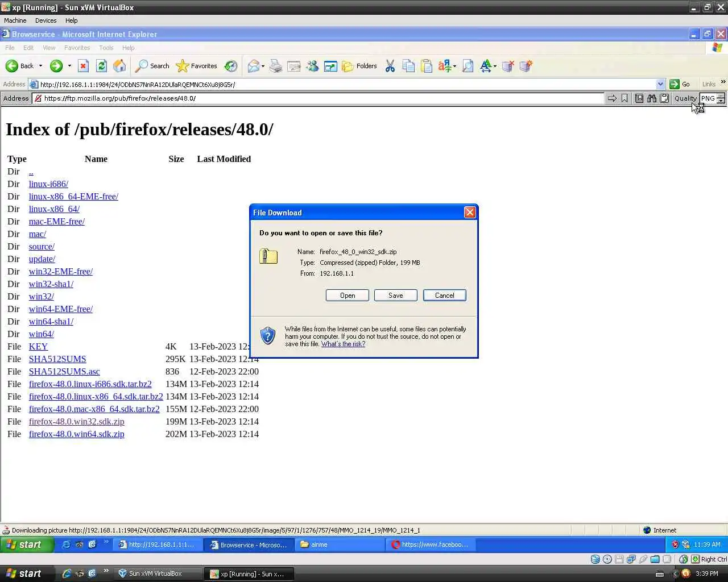The height and width of the screenshot is (582, 728).
Task: Open the IE address bar dropdown
Action: pos(660,84)
